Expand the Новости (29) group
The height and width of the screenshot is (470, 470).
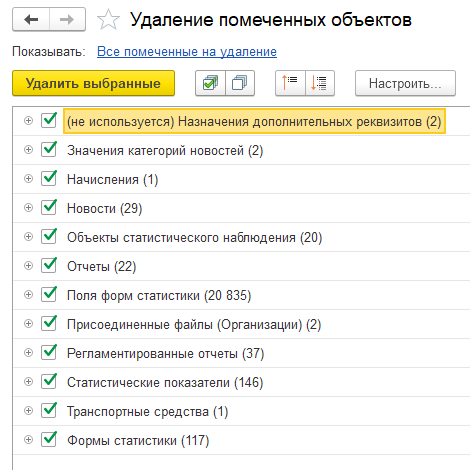click(29, 208)
